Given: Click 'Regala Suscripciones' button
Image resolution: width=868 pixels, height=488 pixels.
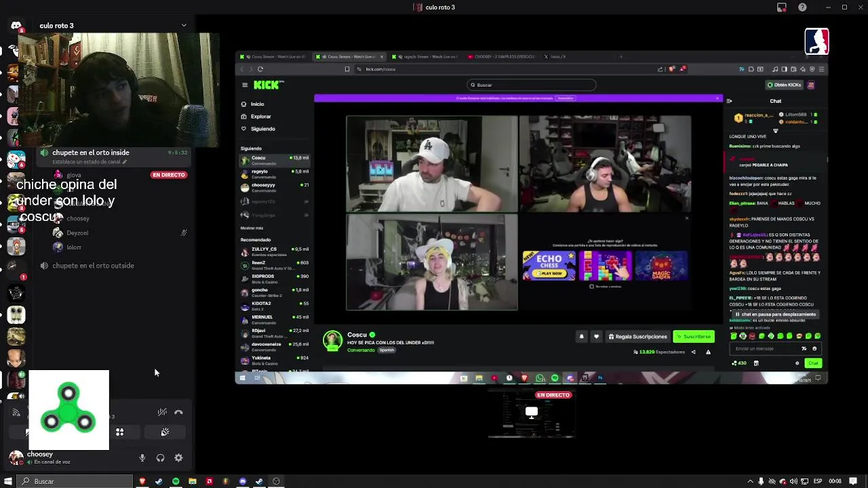Looking at the screenshot, I should pyautogui.click(x=637, y=337).
